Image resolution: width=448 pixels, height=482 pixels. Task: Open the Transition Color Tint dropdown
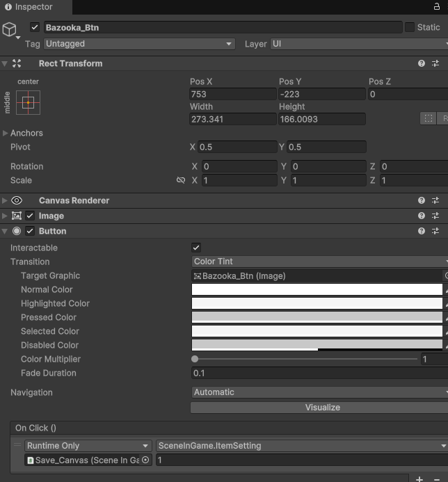coord(319,262)
